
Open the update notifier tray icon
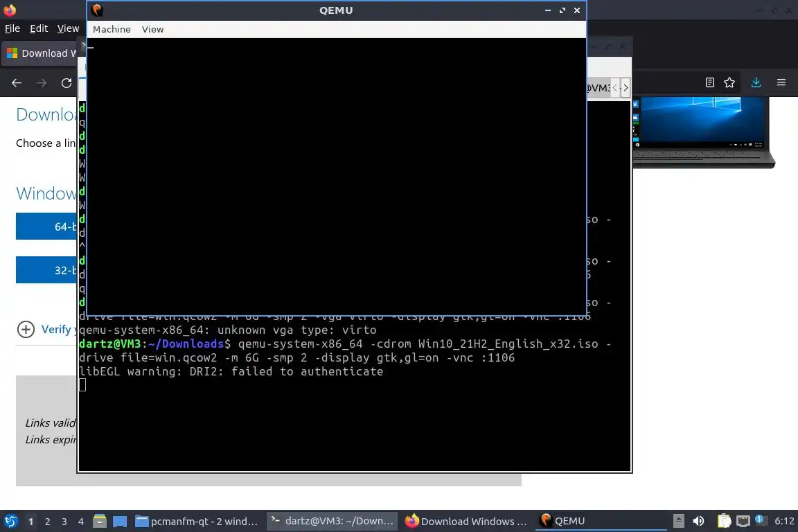(760, 520)
